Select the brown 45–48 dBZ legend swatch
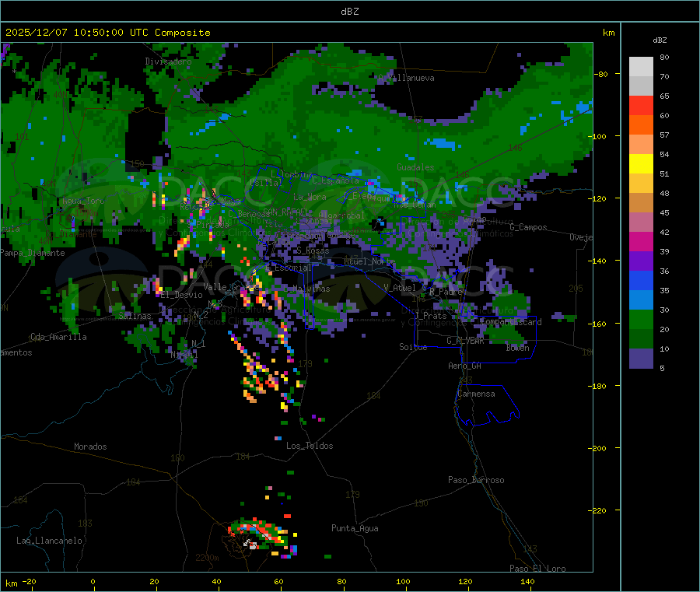 tap(641, 203)
